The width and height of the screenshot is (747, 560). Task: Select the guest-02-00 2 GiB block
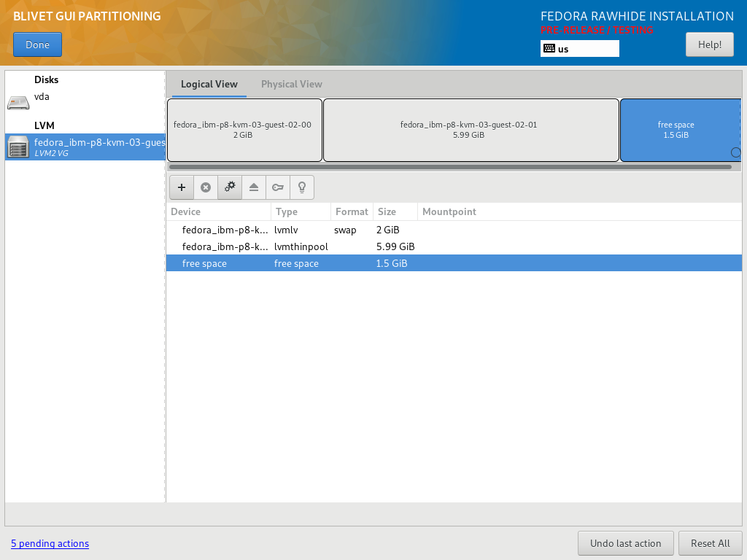(x=244, y=130)
